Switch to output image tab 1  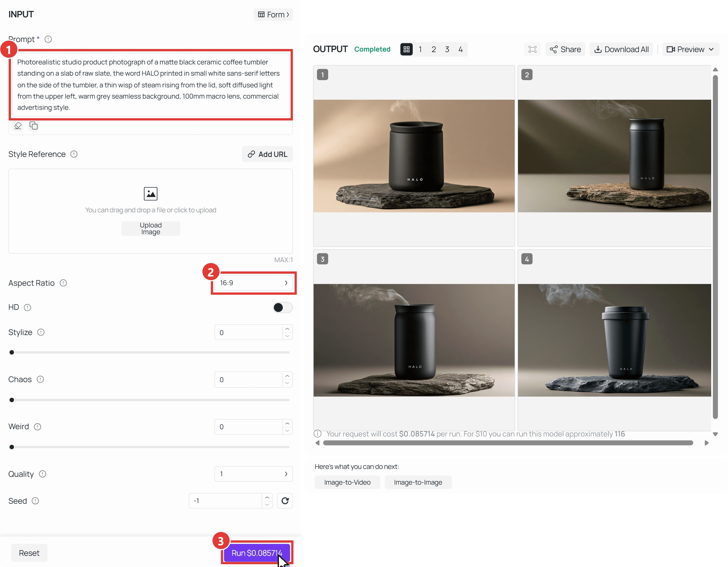tap(420, 49)
